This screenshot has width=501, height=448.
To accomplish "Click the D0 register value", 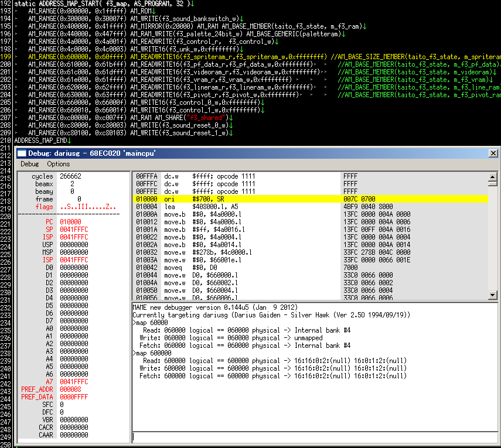I will click(73, 268).
